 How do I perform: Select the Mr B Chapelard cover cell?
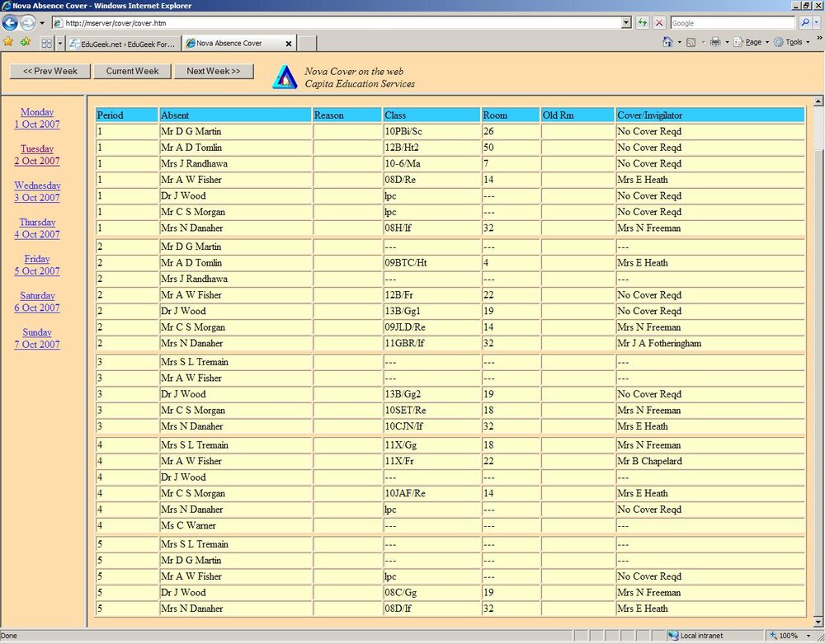coord(709,461)
